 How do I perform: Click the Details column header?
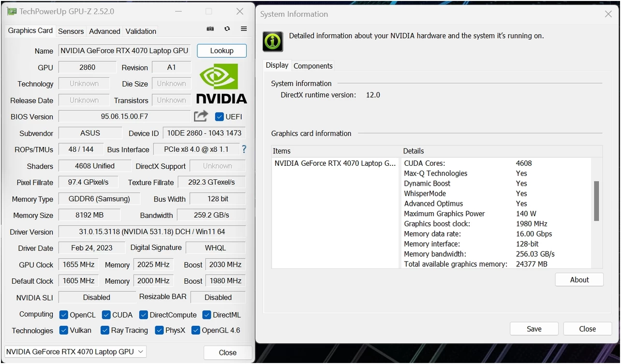coord(502,151)
